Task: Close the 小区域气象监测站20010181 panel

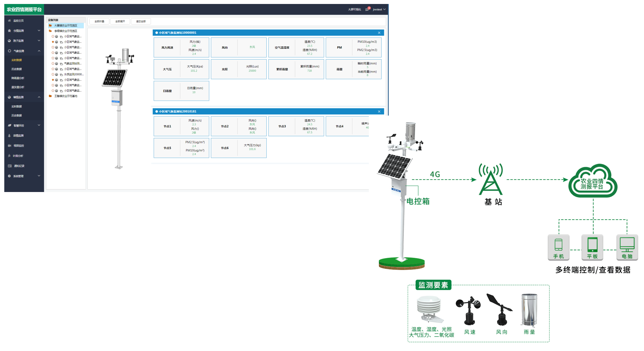Action: [x=379, y=112]
